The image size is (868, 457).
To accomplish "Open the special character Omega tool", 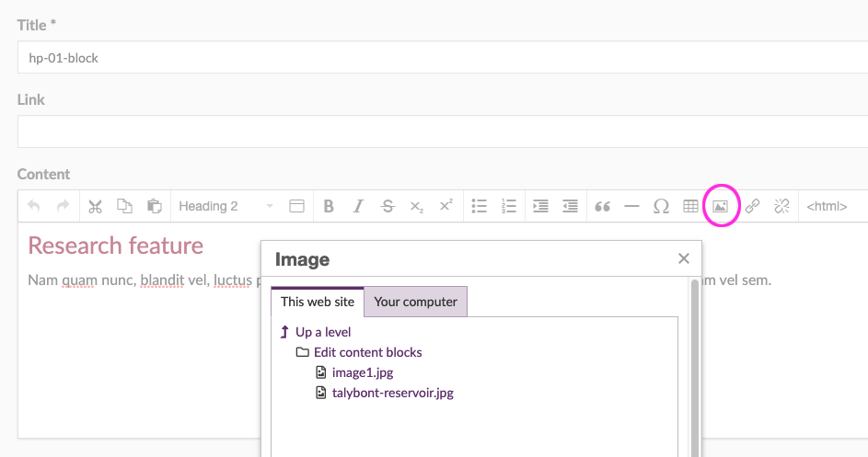I will click(661, 206).
